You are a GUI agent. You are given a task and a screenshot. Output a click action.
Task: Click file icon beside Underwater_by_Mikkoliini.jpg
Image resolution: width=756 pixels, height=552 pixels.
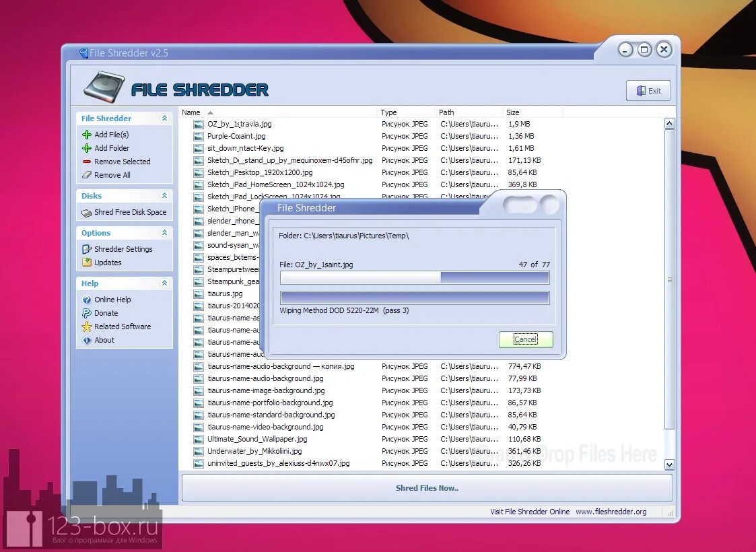coord(199,451)
